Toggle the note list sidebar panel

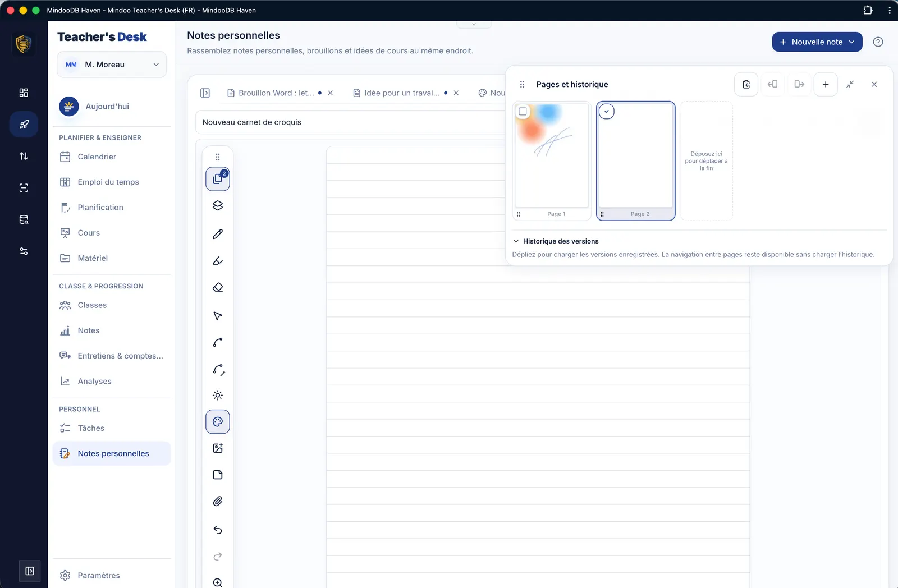205,93
